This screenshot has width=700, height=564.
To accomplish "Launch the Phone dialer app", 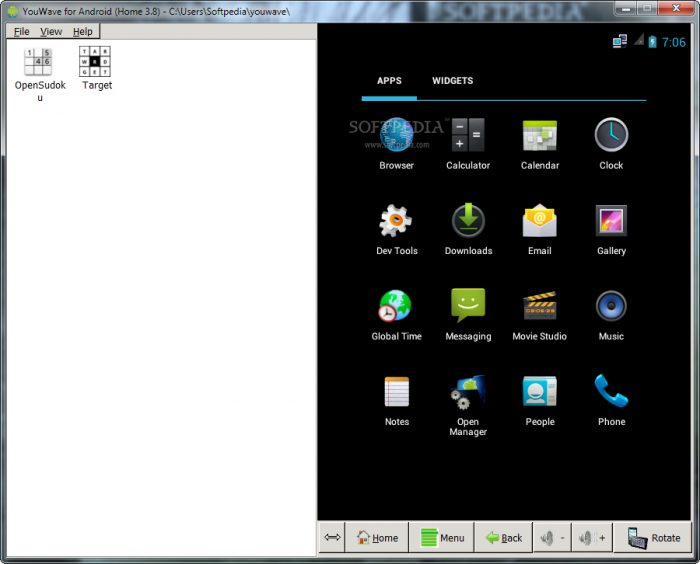I will 611,391.
